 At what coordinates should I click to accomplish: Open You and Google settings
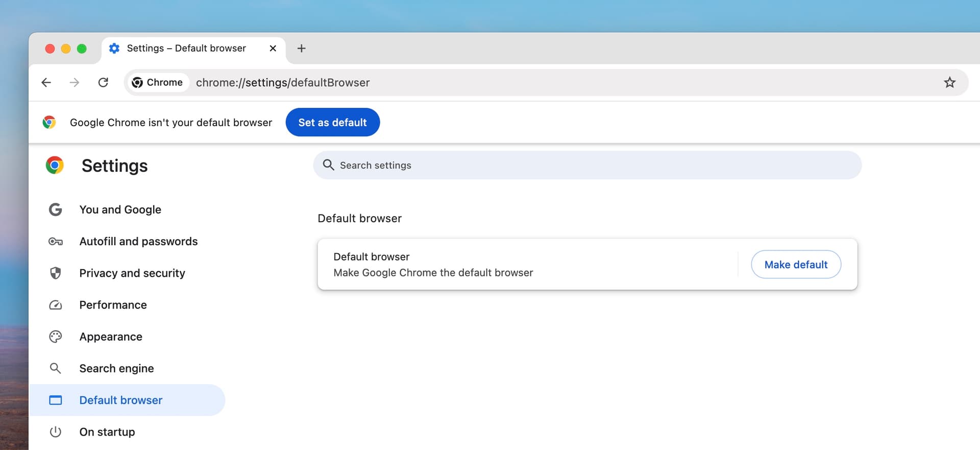click(120, 209)
